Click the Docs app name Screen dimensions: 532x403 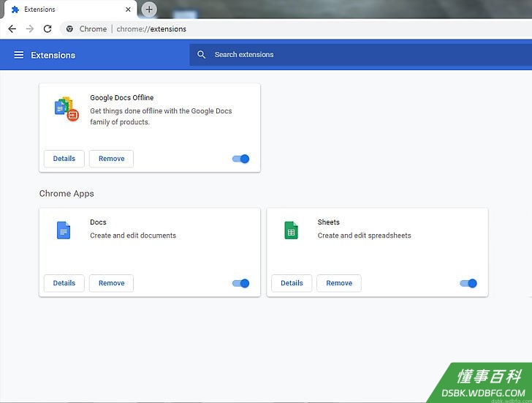(98, 222)
